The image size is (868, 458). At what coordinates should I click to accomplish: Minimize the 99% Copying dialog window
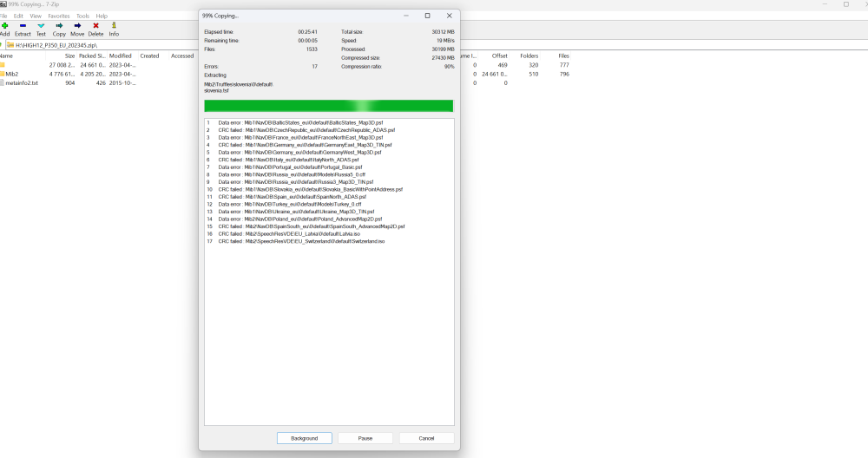click(x=406, y=16)
